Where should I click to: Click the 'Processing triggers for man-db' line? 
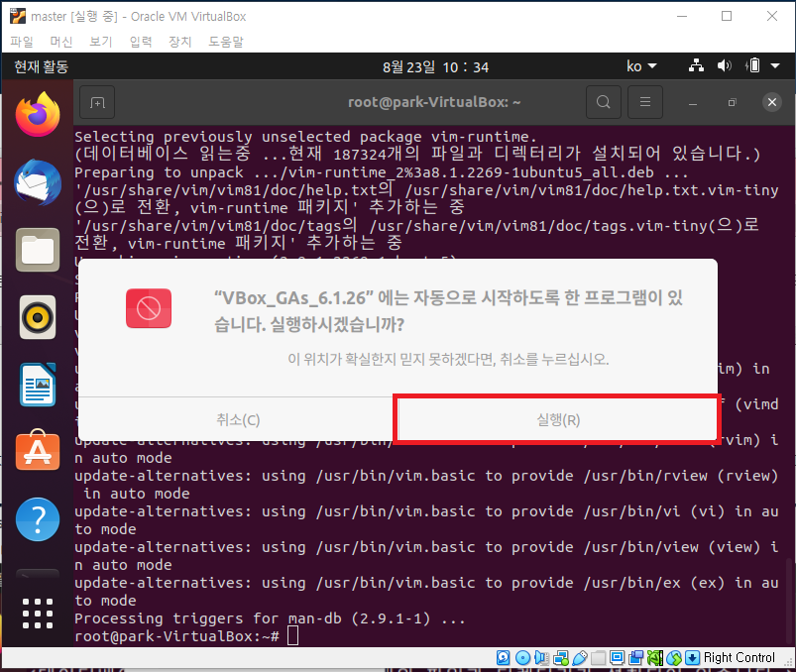click(x=270, y=618)
